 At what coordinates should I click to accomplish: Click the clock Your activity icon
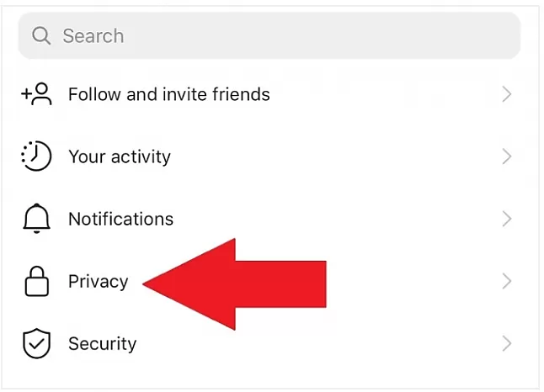coord(36,156)
